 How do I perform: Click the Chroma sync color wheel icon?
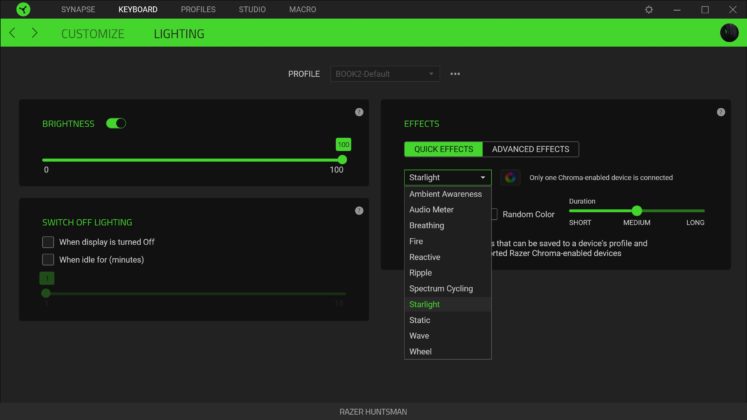(510, 178)
